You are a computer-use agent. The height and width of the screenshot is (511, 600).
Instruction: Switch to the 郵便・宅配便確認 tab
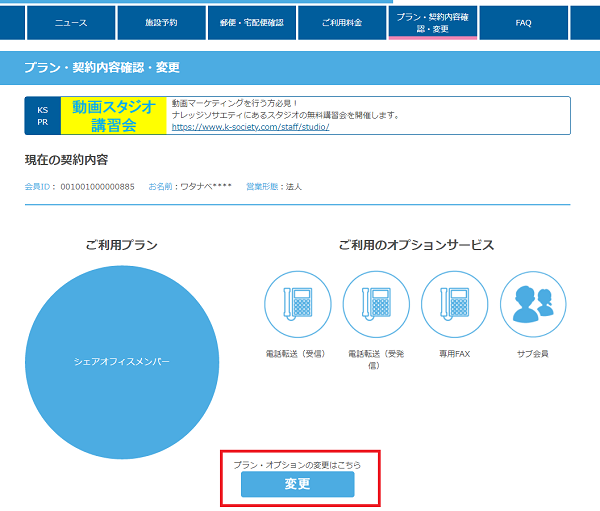click(252, 23)
